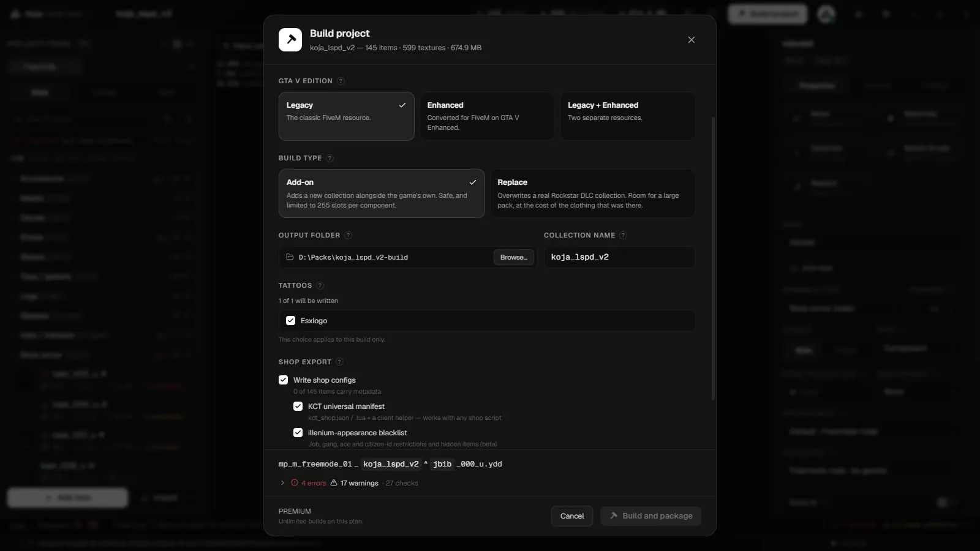
Task: Open help for Shop Export
Action: tap(339, 362)
